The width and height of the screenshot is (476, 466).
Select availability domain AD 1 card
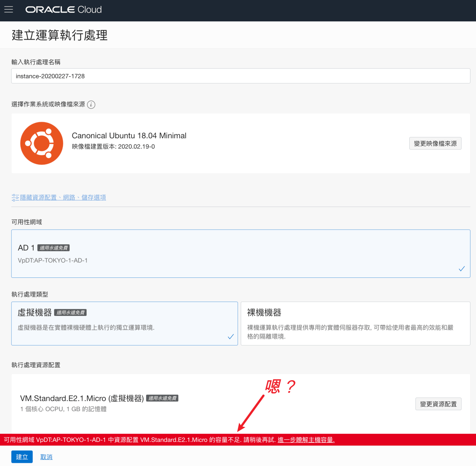point(241,254)
